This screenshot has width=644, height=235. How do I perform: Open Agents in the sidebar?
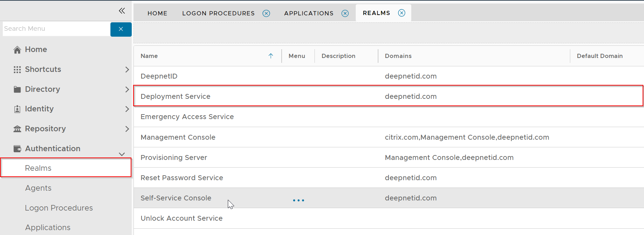pos(38,188)
